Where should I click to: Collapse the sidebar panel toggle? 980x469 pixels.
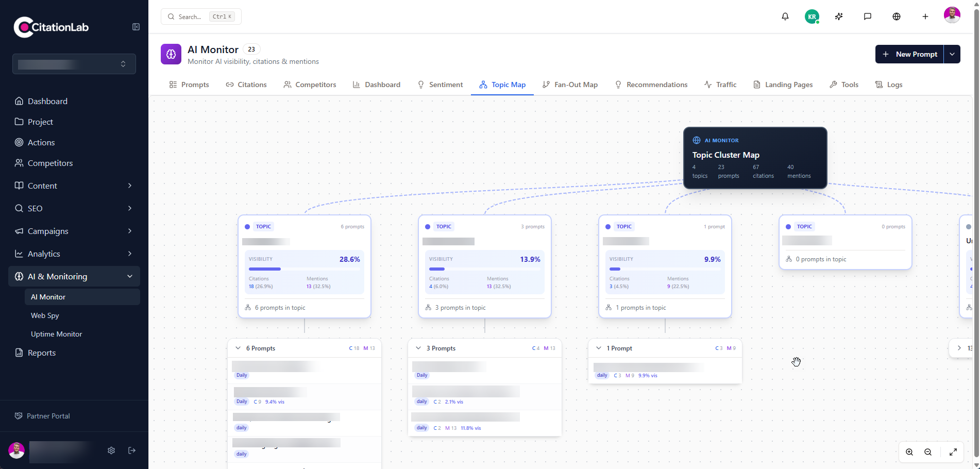pos(136,27)
